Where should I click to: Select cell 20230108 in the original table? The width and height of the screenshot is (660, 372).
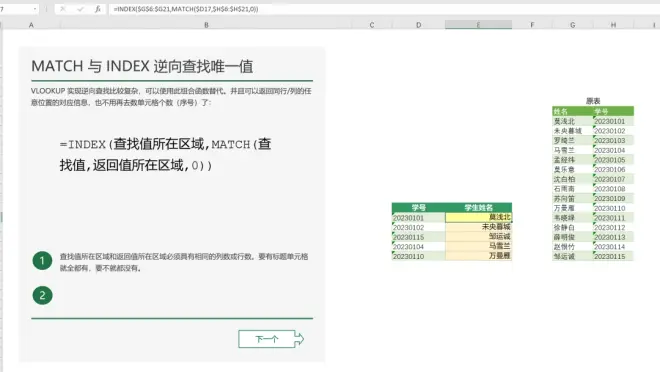click(x=613, y=189)
